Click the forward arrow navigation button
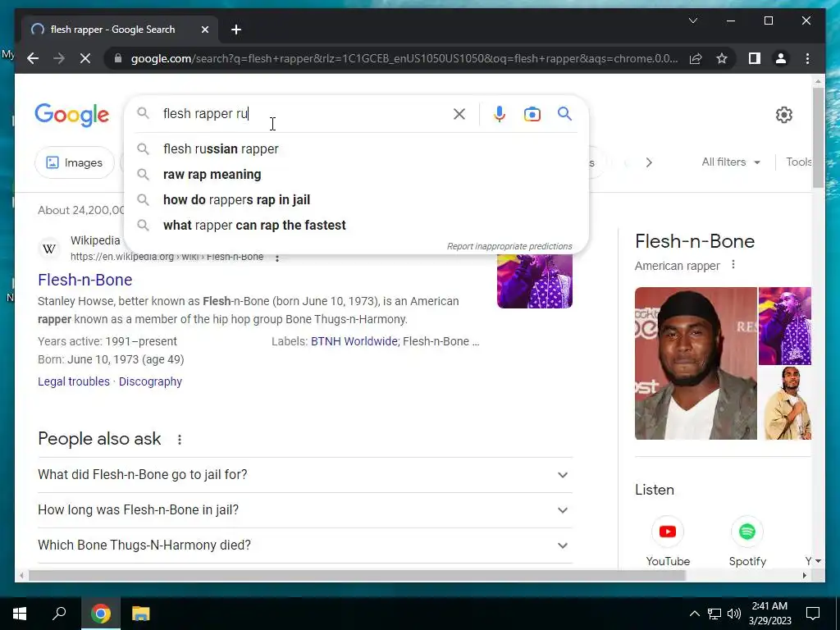 pyautogui.click(x=59, y=58)
